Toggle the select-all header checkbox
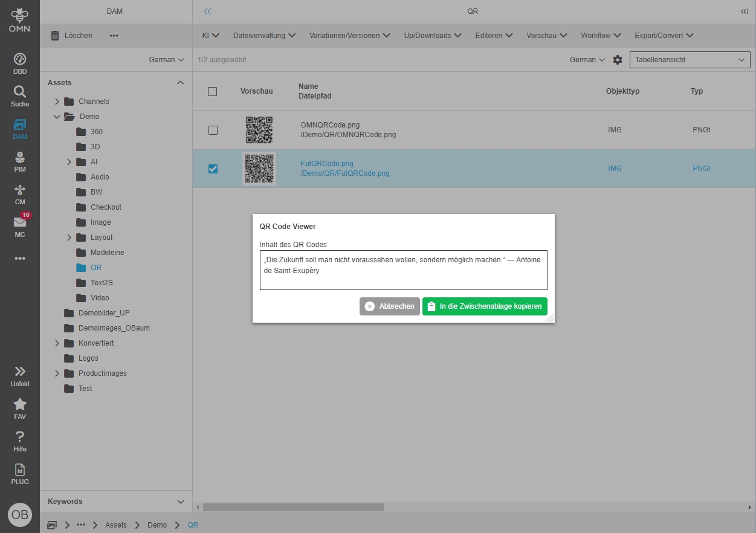 pyautogui.click(x=212, y=91)
